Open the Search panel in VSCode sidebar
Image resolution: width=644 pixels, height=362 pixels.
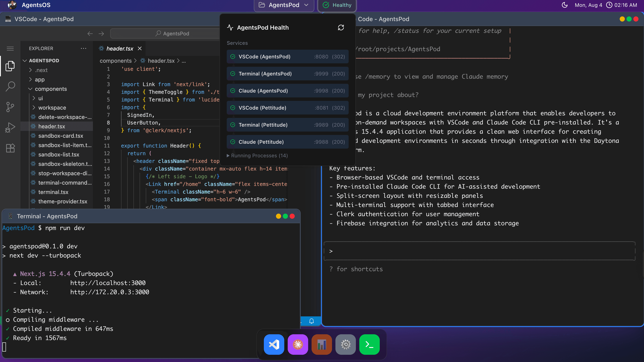point(10,86)
